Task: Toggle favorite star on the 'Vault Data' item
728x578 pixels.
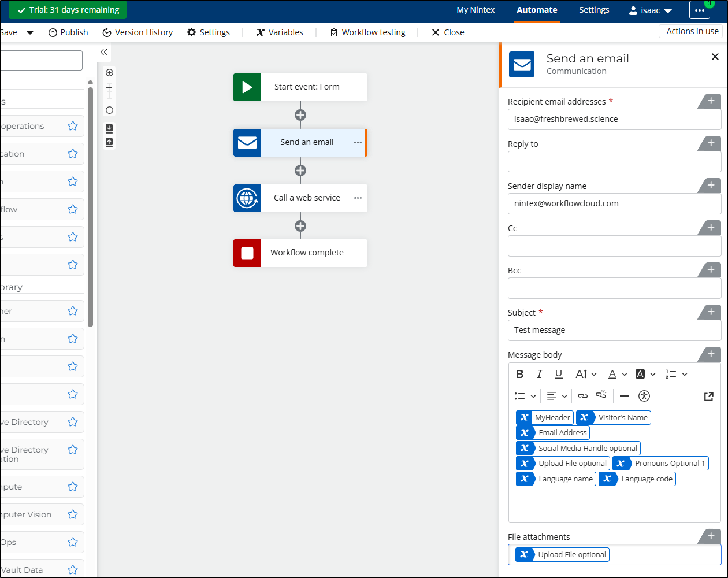Action: pyautogui.click(x=73, y=570)
